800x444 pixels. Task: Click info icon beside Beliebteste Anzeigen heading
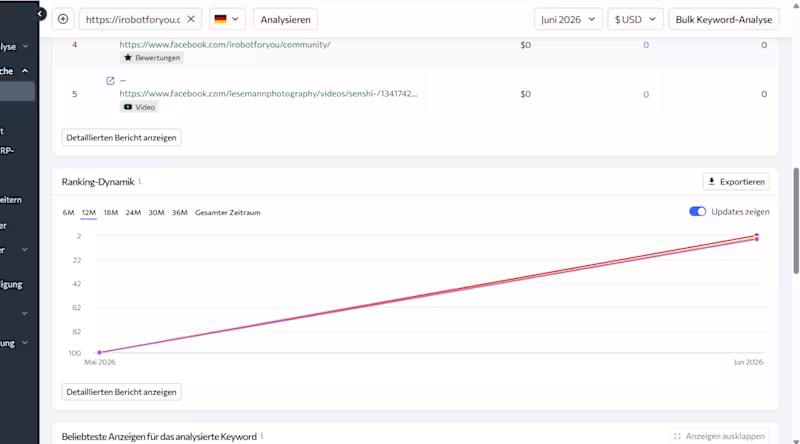[x=262, y=436]
